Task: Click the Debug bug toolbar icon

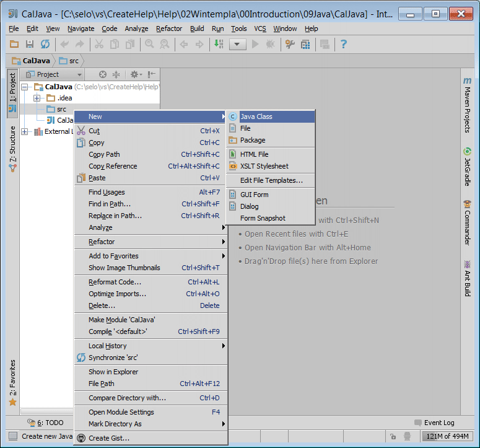Action: click(x=270, y=45)
